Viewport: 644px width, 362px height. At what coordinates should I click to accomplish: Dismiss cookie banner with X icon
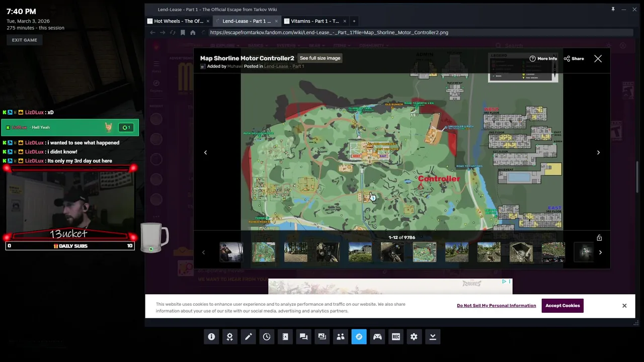tap(624, 306)
